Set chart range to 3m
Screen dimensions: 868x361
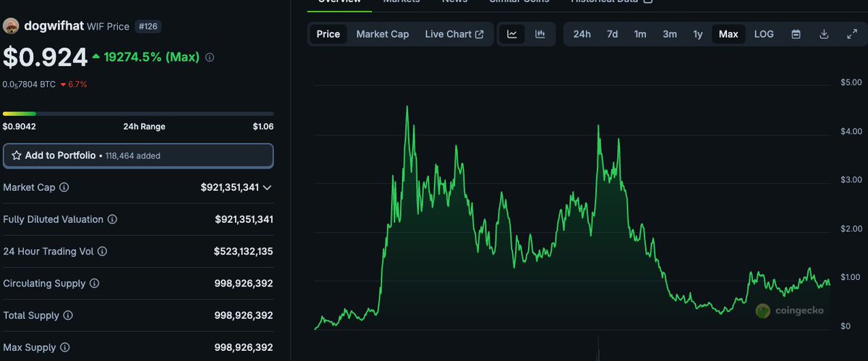tap(670, 34)
